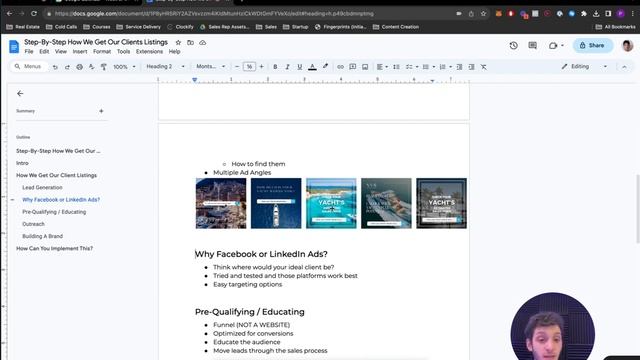Open the Format menu

point(102,52)
